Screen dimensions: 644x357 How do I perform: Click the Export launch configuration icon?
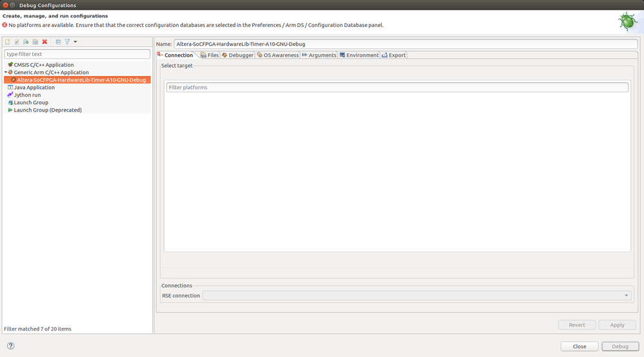(26, 42)
